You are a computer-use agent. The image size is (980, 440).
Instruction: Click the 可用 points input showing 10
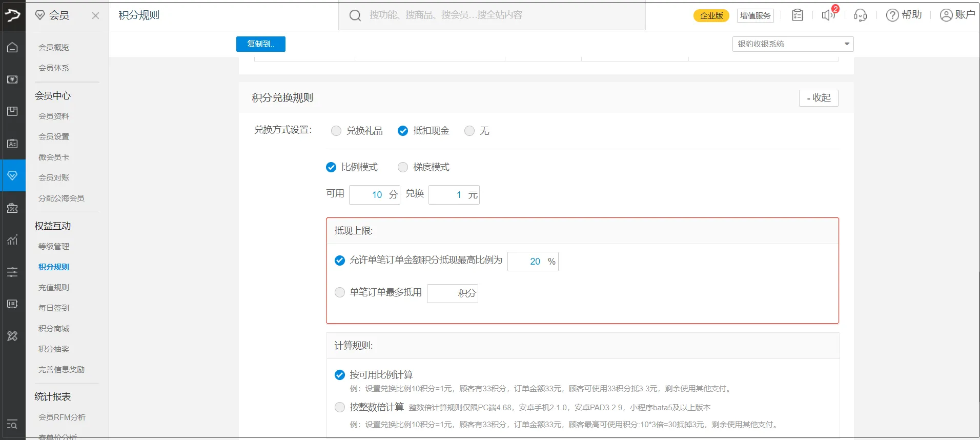pos(375,195)
